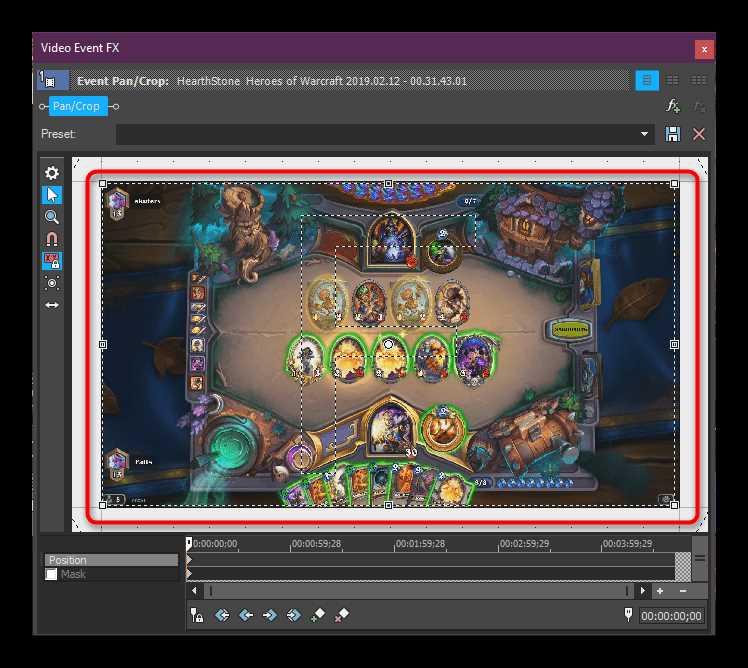Click the Event Pan/Crop film icon
The width and height of the screenshot is (748, 668).
pyautogui.click(x=52, y=80)
